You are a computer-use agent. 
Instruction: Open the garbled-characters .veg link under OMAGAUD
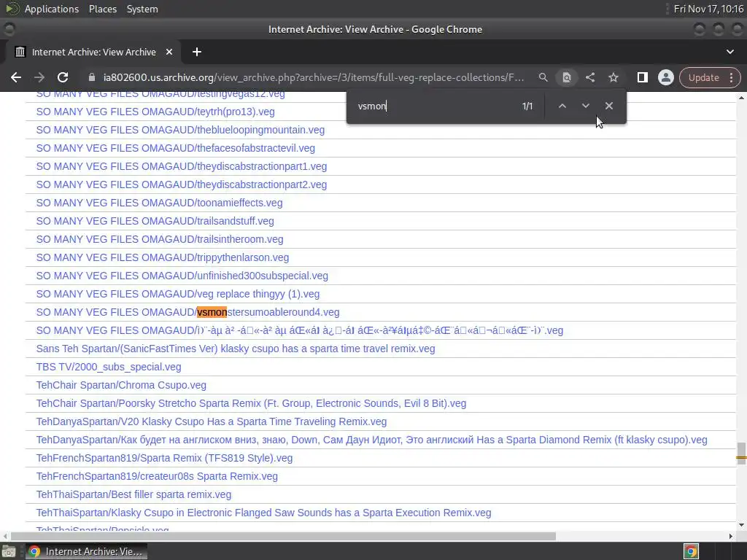(300, 330)
